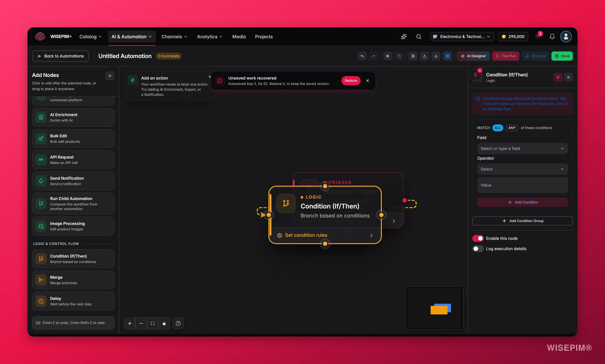The height and width of the screenshot is (364, 605).
Task: Auto-arrange nodes with grid layout icon
Action: click(413, 56)
